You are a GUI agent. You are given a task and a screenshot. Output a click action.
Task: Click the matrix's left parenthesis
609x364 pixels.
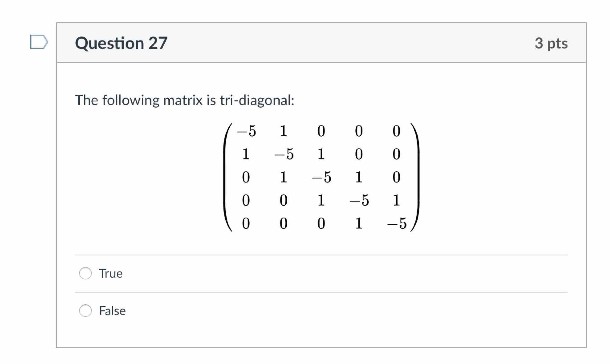tap(227, 177)
